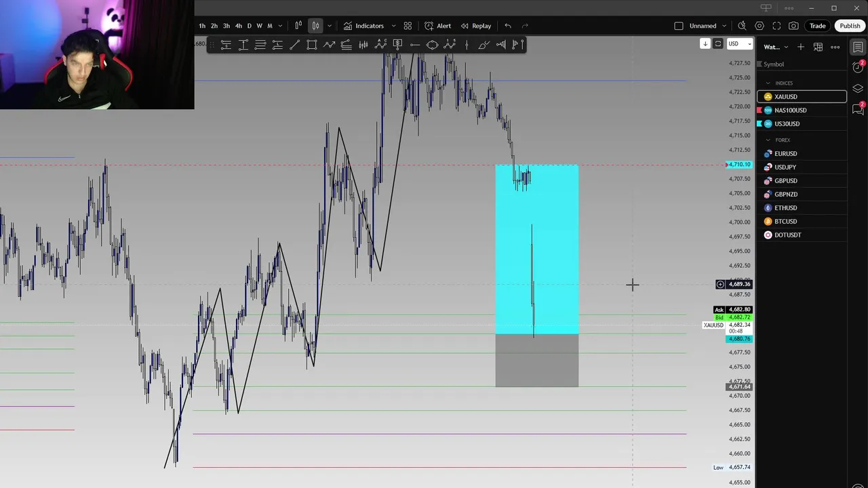This screenshot has height=488, width=868.
Task: Switch to the 4h timeframe
Action: click(238, 26)
